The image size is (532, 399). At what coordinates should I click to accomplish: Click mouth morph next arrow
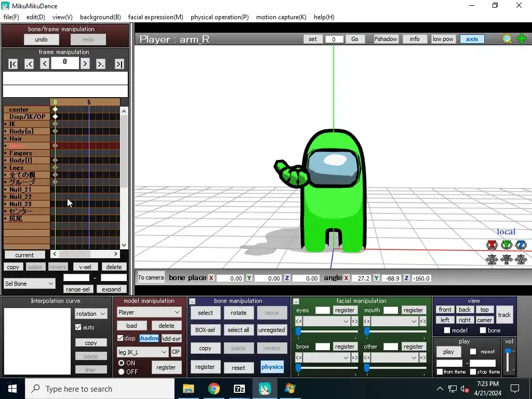[x=423, y=321]
